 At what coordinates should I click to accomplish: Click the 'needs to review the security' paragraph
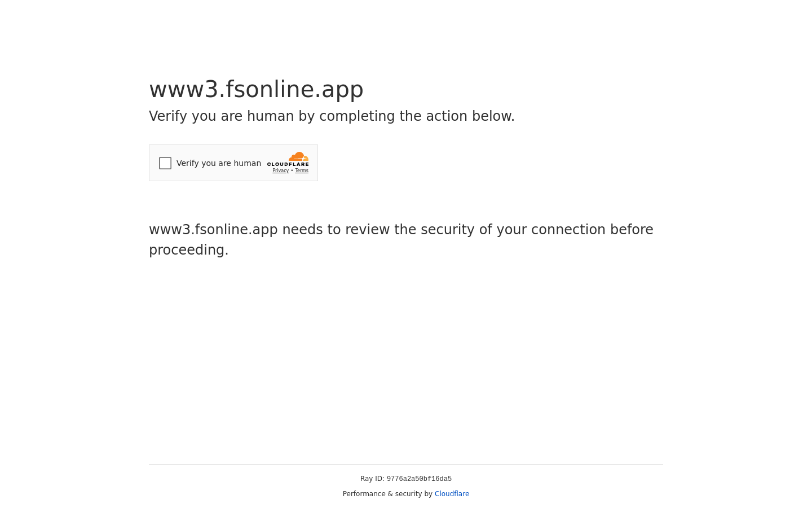[401, 230]
